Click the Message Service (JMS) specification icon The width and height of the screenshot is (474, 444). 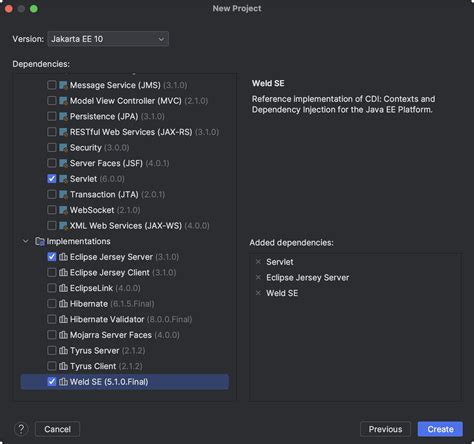63,85
